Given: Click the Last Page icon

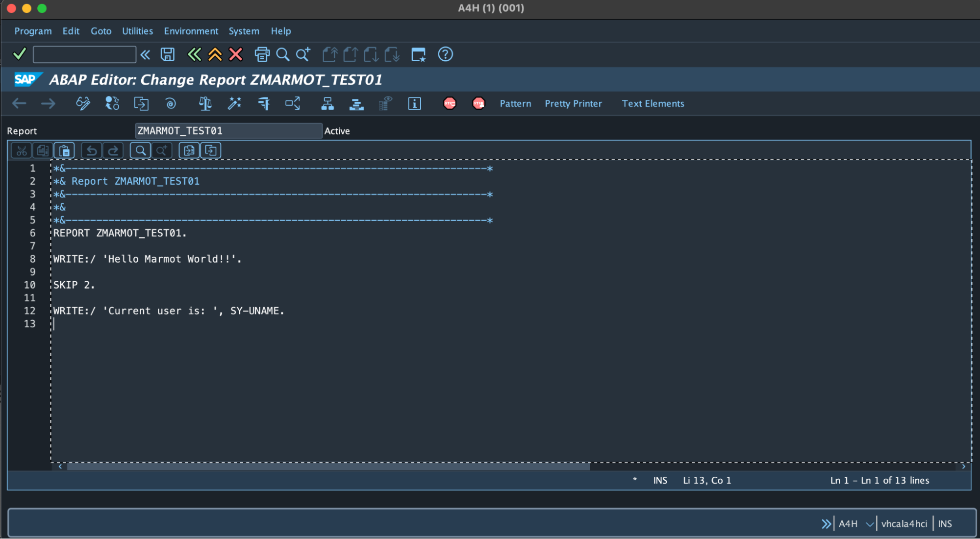Looking at the screenshot, I should tap(392, 54).
